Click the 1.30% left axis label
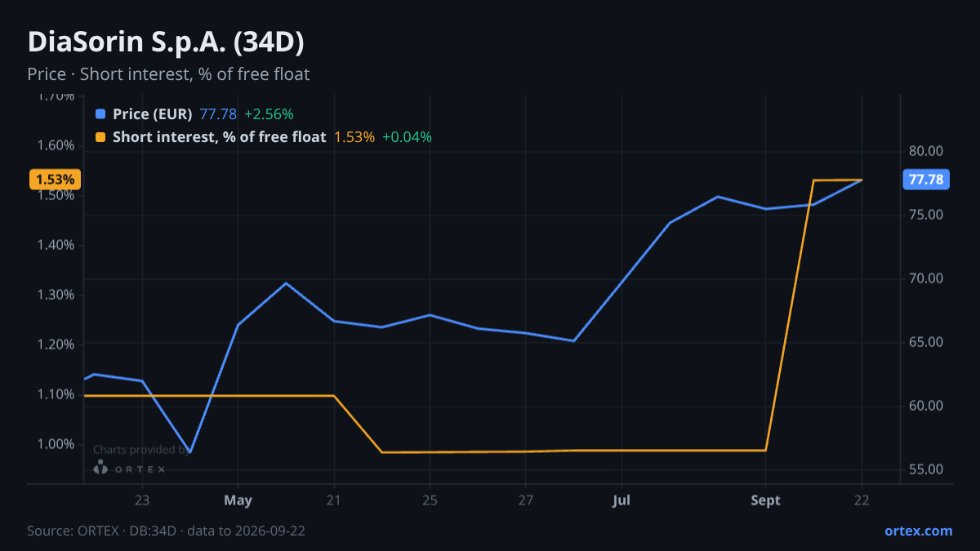The height and width of the screenshot is (551, 980). pos(56,295)
